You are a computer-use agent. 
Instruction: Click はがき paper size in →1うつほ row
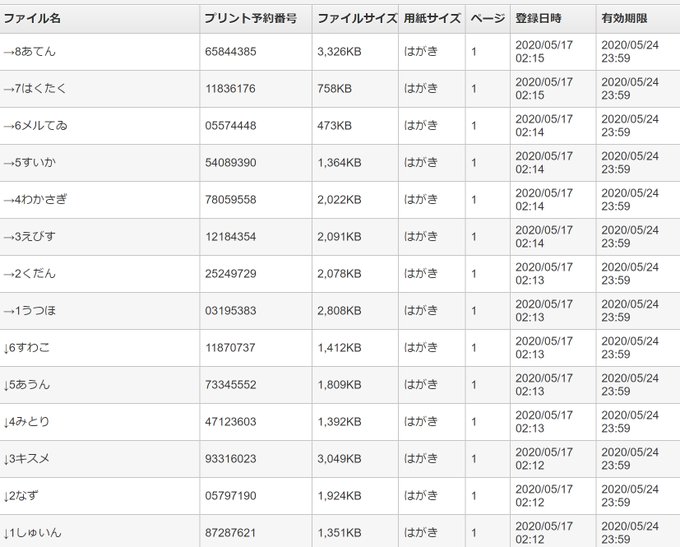point(421,311)
